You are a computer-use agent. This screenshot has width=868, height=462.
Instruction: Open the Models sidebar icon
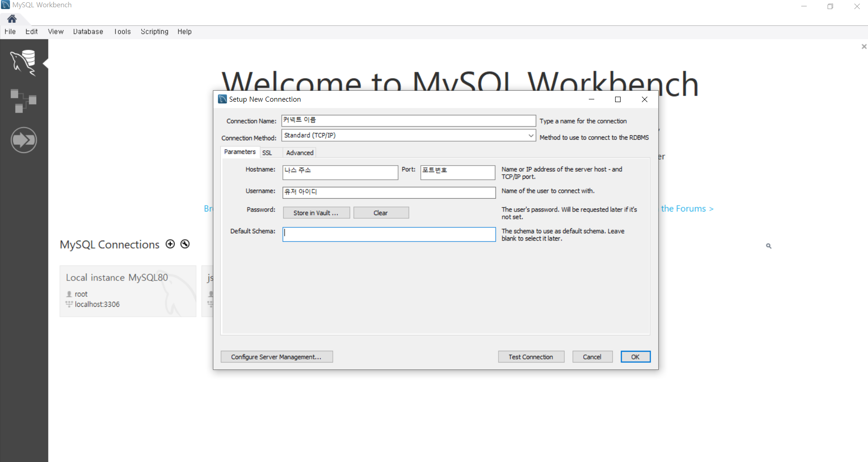(23, 101)
